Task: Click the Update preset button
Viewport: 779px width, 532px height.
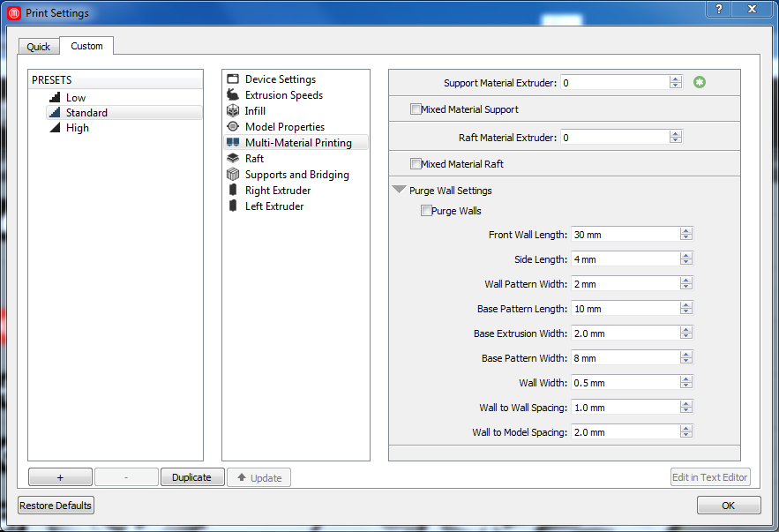Action: pyautogui.click(x=258, y=477)
